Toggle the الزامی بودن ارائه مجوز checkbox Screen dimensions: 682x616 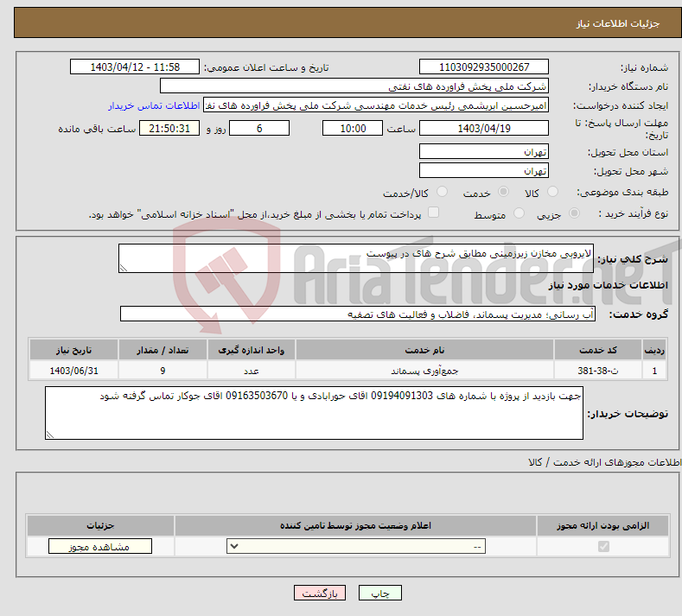pyautogui.click(x=603, y=546)
